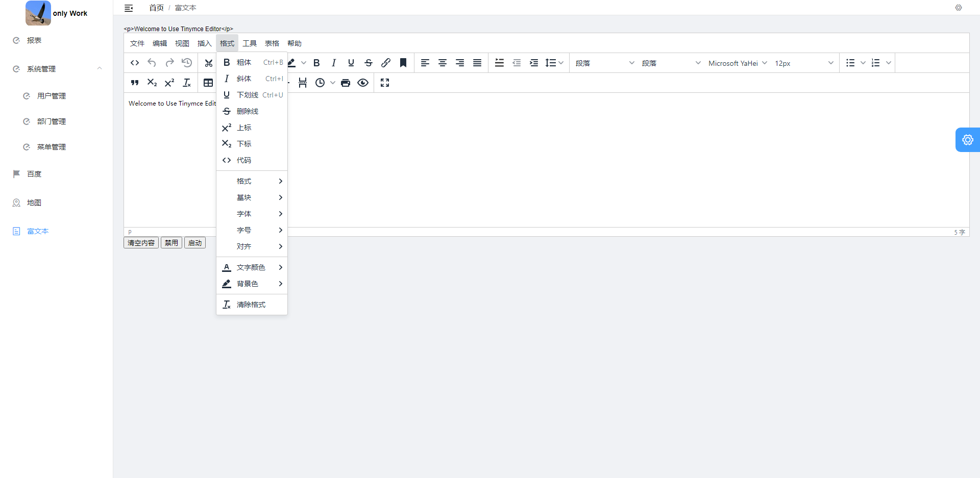This screenshot has height=478, width=980.
Task: Expand the line height dropdown arrow
Action: tap(561, 63)
